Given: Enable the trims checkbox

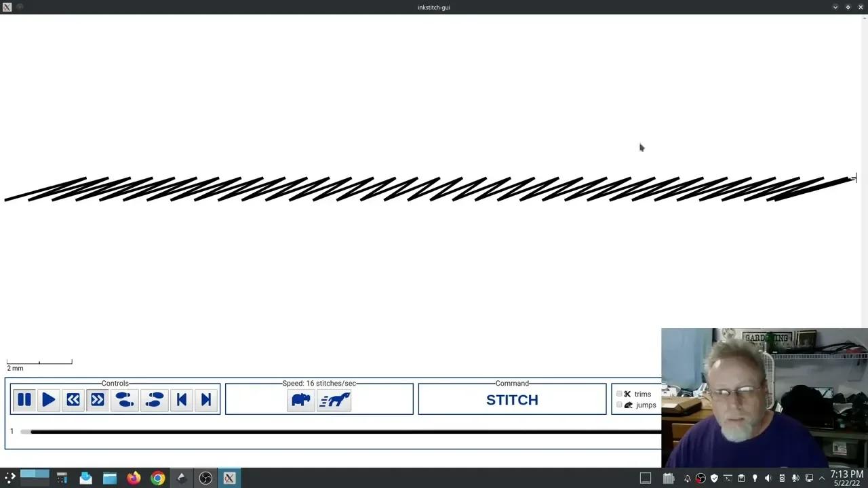Looking at the screenshot, I should 619,394.
